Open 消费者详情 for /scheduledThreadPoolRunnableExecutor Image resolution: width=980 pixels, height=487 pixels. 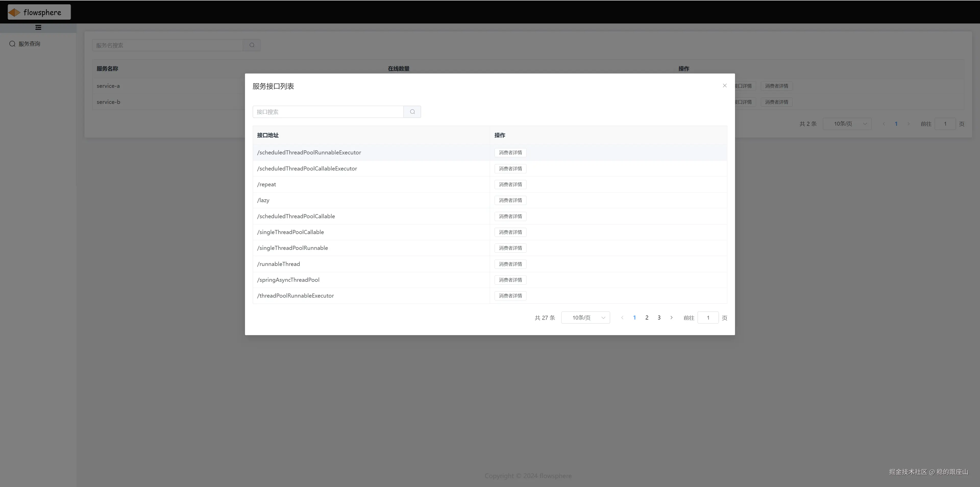(x=510, y=153)
